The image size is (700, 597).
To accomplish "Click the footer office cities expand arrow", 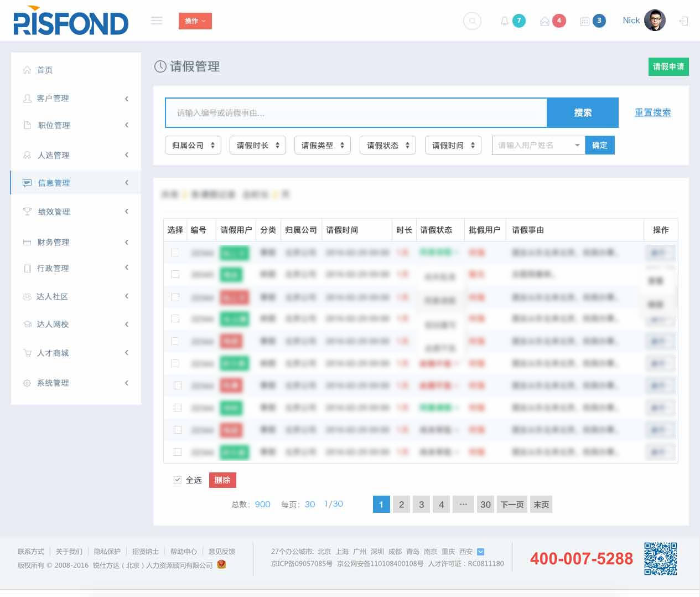I will click(x=480, y=552).
